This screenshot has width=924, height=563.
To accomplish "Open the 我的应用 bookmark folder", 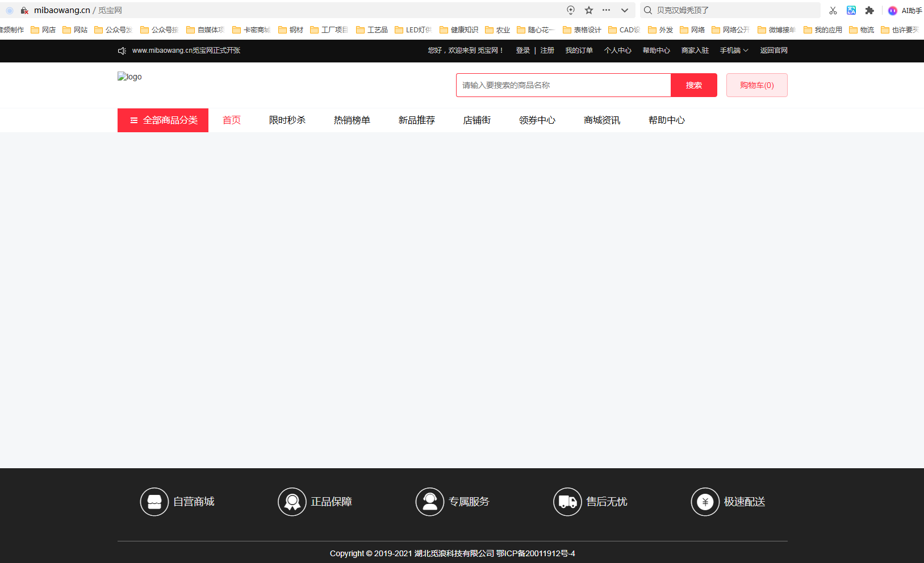I will (x=823, y=30).
